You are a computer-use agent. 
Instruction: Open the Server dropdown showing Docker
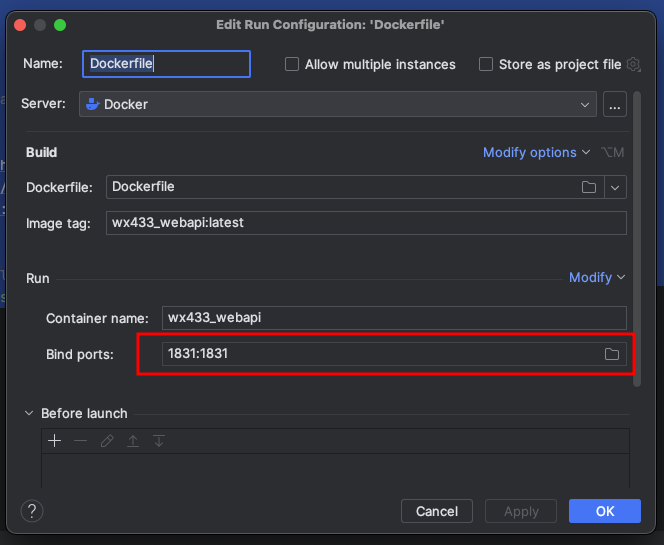click(x=338, y=104)
